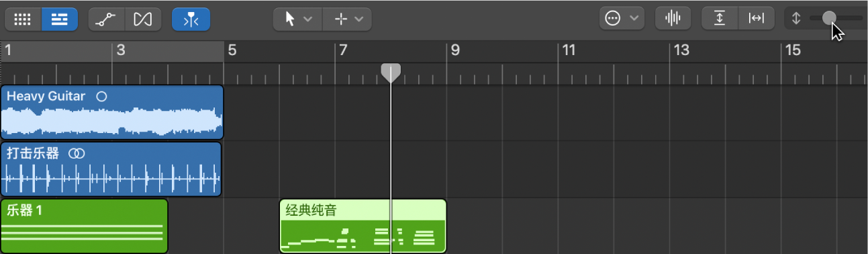868x254 pixels.
Task: Show automation curves button
Action: tap(107, 19)
